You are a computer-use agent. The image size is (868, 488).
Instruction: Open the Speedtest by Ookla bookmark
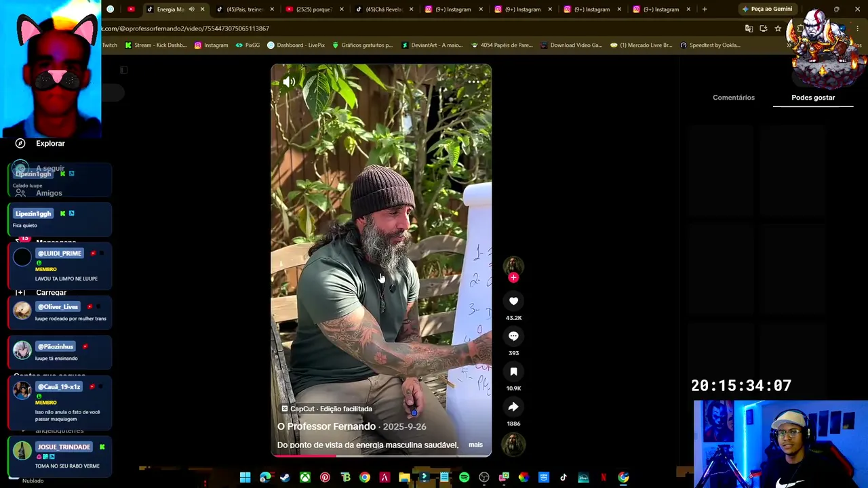tap(710, 45)
